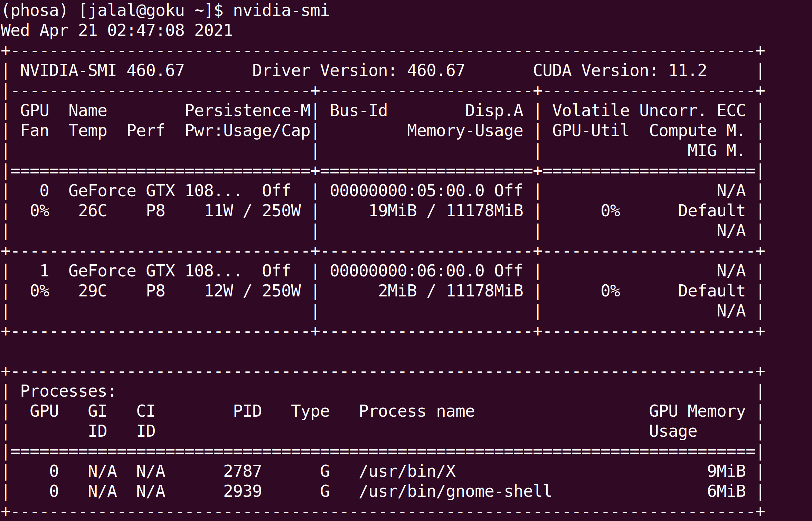Click the Processes: section label

(x=68, y=391)
